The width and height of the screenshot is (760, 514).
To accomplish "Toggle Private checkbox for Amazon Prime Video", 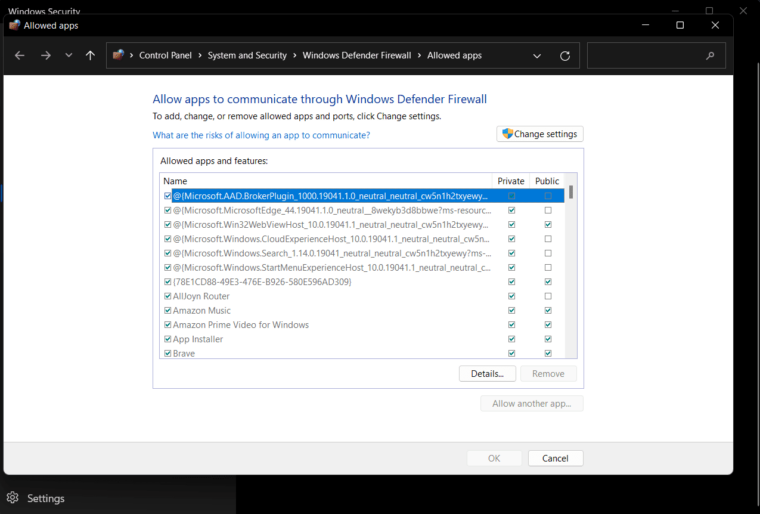I will 511,325.
